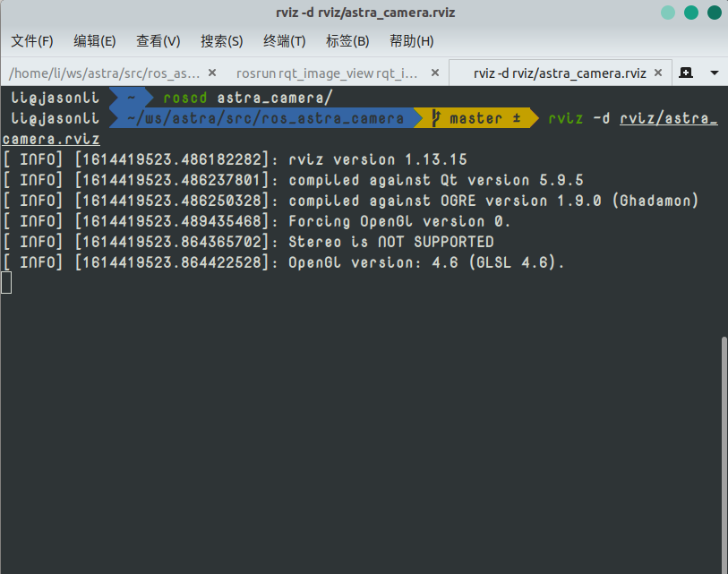Click the git 'master ±' prompt segment

476,118
